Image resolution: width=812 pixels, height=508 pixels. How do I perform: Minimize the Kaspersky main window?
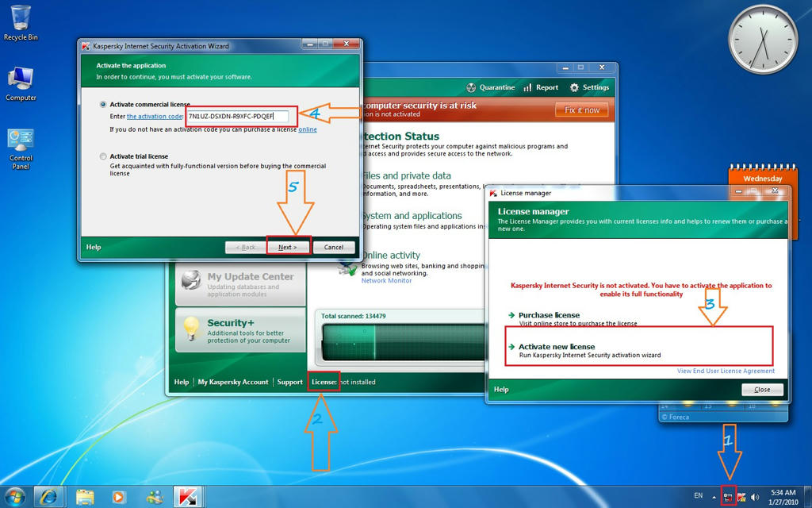click(565, 67)
